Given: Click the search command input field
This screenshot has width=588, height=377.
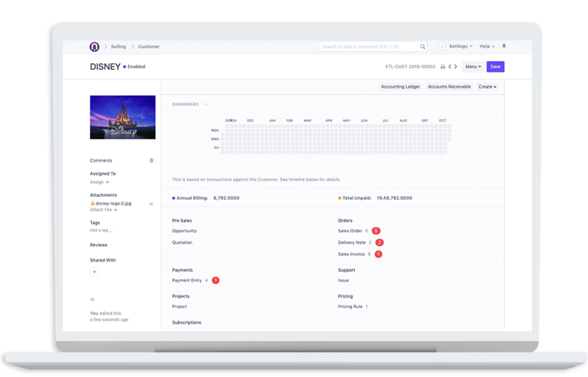Looking at the screenshot, I should pos(373,46).
